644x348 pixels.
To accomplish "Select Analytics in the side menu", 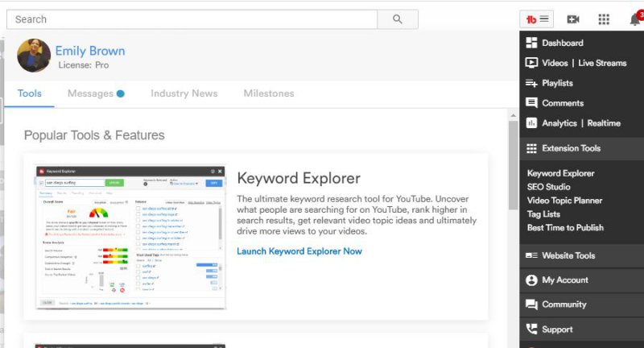I will pyautogui.click(x=559, y=123).
